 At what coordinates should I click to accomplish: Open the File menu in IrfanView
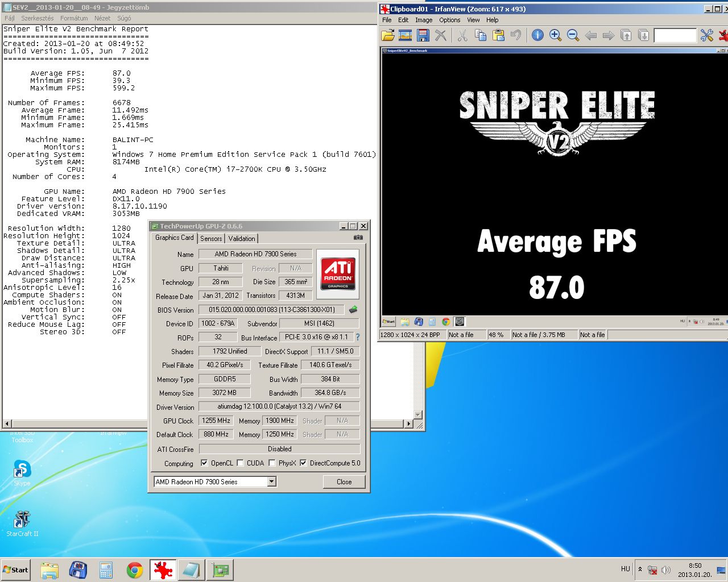point(387,20)
